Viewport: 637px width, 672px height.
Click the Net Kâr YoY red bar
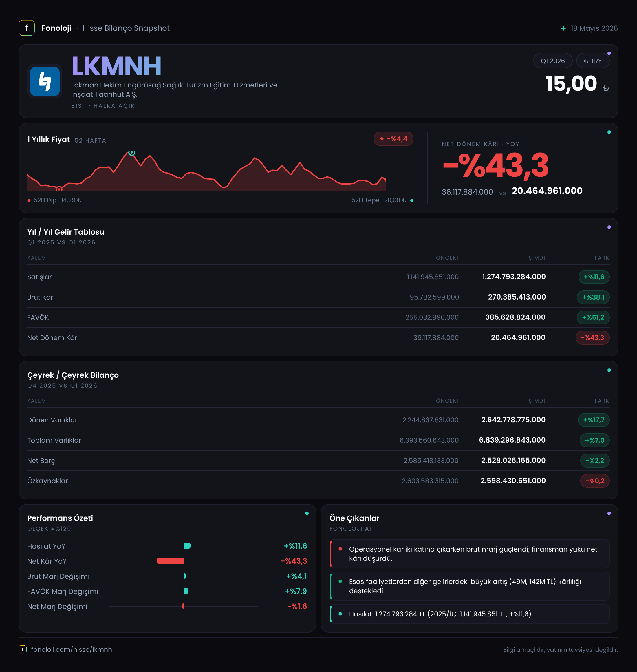pos(170,561)
